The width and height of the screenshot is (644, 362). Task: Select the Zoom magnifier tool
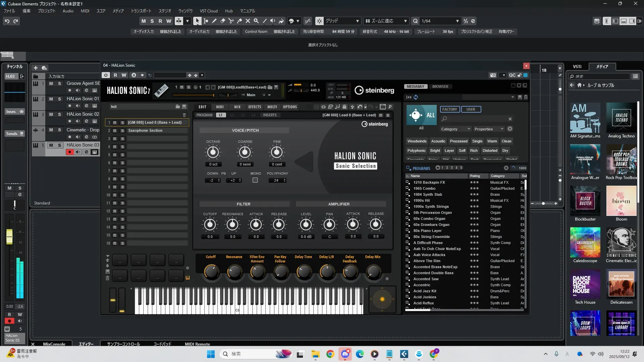(x=256, y=21)
